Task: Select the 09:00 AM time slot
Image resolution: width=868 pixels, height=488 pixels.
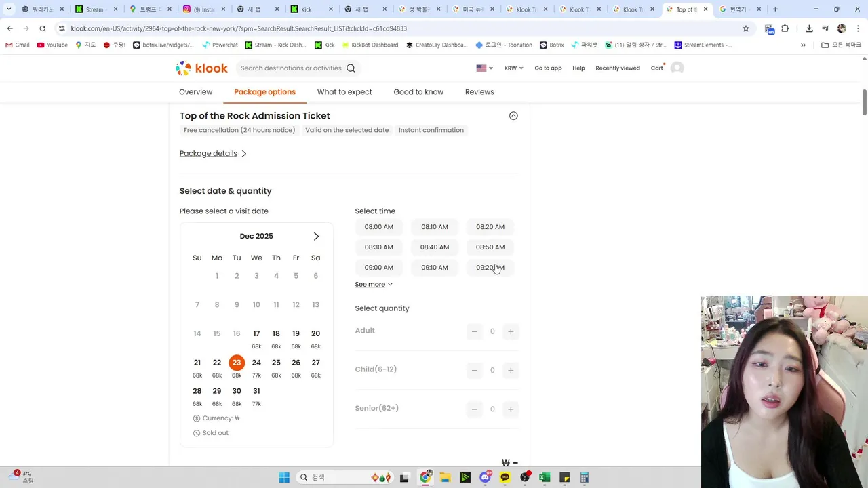Action: [x=378, y=268]
